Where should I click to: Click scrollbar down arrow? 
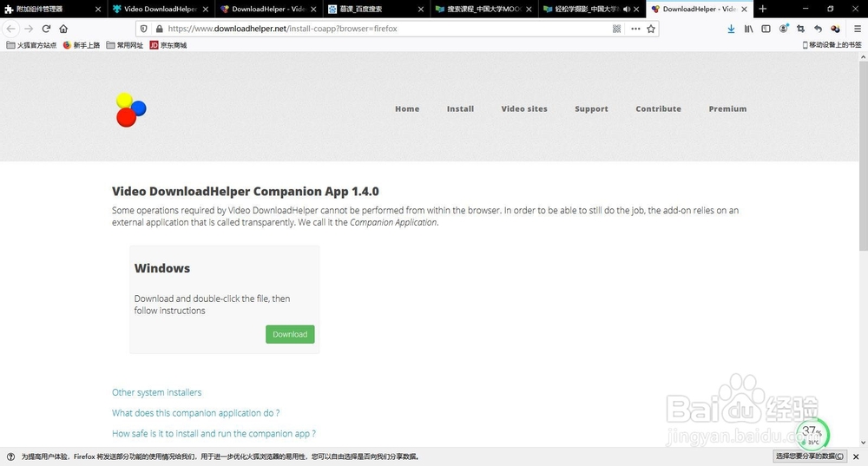point(863,443)
